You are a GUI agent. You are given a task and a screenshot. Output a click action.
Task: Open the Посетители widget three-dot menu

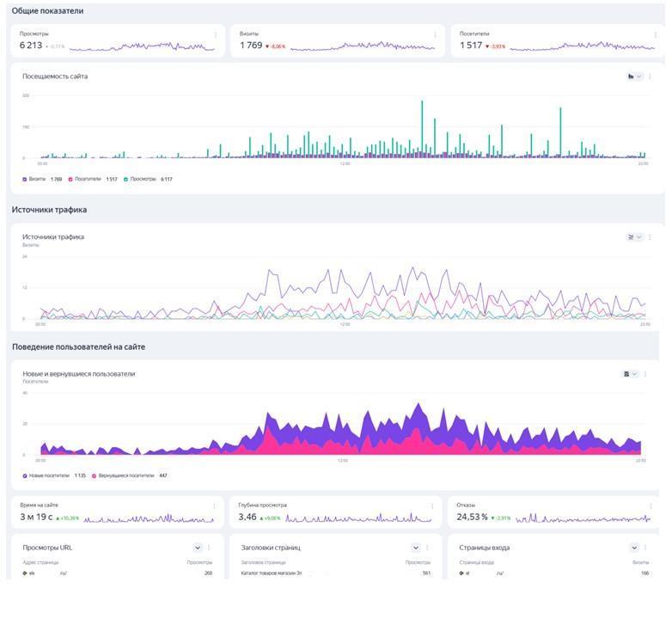(x=654, y=35)
